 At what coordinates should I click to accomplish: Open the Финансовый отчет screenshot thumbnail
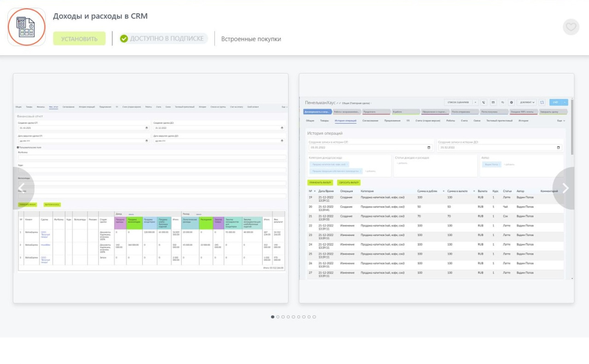click(x=150, y=188)
